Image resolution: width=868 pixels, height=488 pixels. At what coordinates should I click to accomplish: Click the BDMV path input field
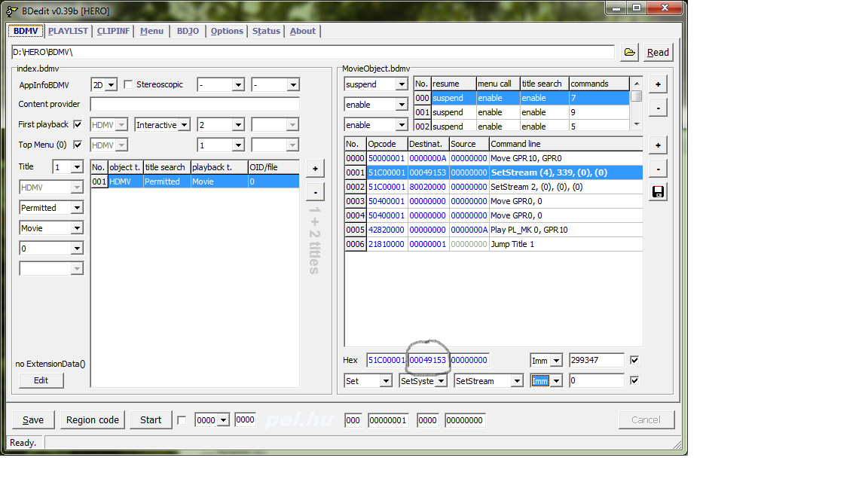click(x=313, y=52)
